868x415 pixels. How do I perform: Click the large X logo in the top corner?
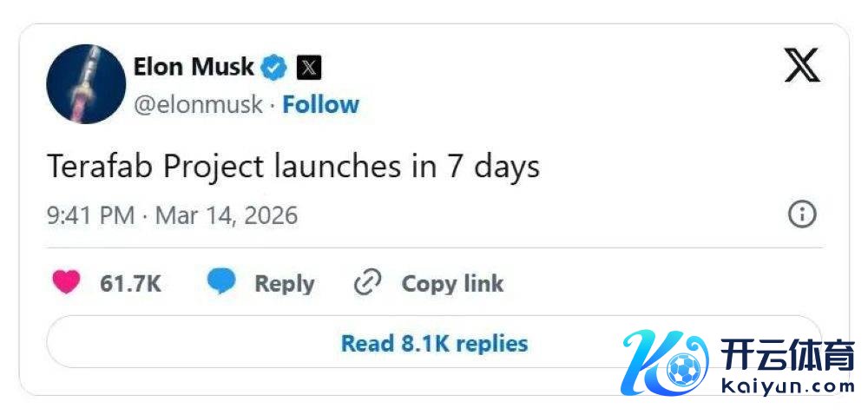tap(801, 65)
